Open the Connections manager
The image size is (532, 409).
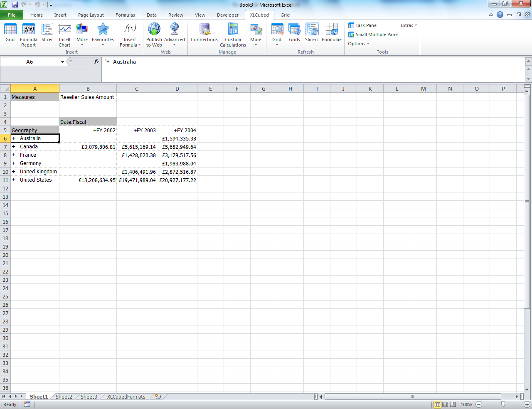click(x=204, y=33)
